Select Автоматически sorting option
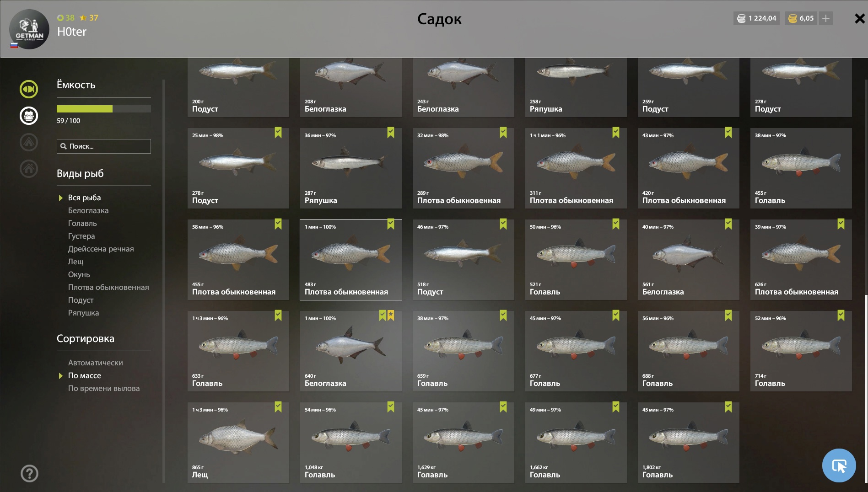 pyautogui.click(x=95, y=363)
